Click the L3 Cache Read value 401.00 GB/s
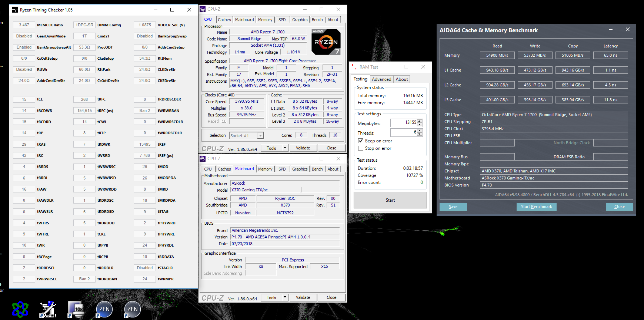Image resolution: width=644 pixels, height=320 pixels. (x=497, y=100)
